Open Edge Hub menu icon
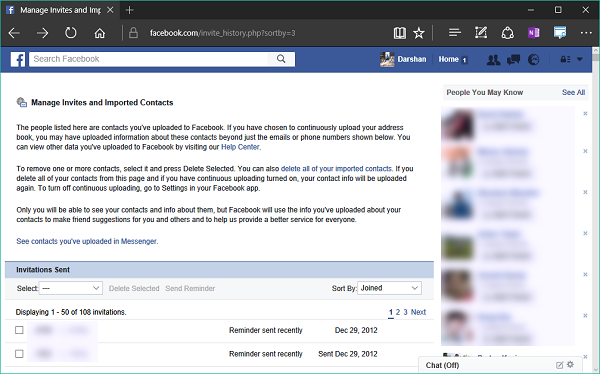The height and width of the screenshot is (374, 600). pos(455,33)
